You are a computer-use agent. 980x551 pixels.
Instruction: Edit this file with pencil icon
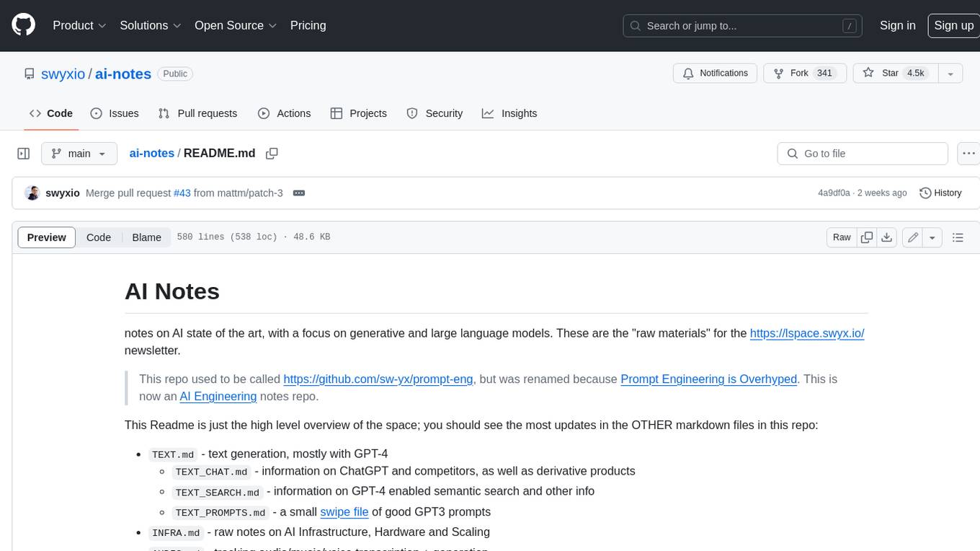[913, 237]
